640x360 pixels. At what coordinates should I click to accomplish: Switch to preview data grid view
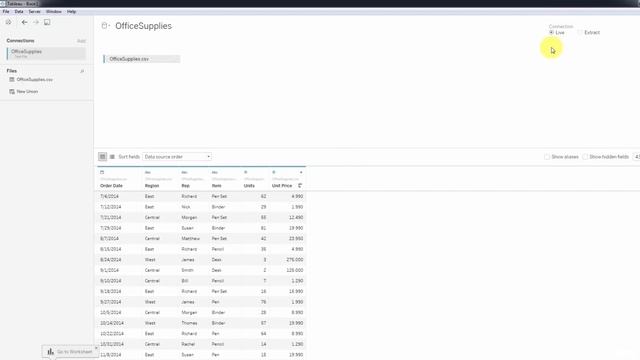tap(102, 157)
